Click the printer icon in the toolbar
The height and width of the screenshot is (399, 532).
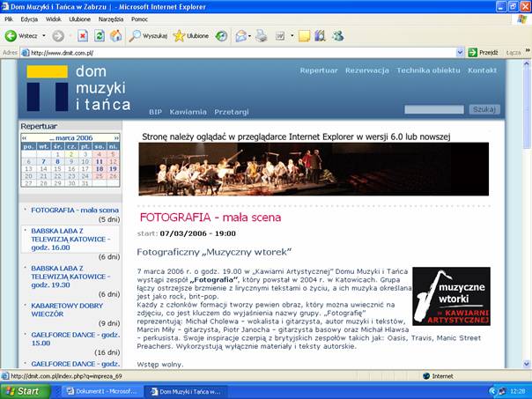click(261, 36)
